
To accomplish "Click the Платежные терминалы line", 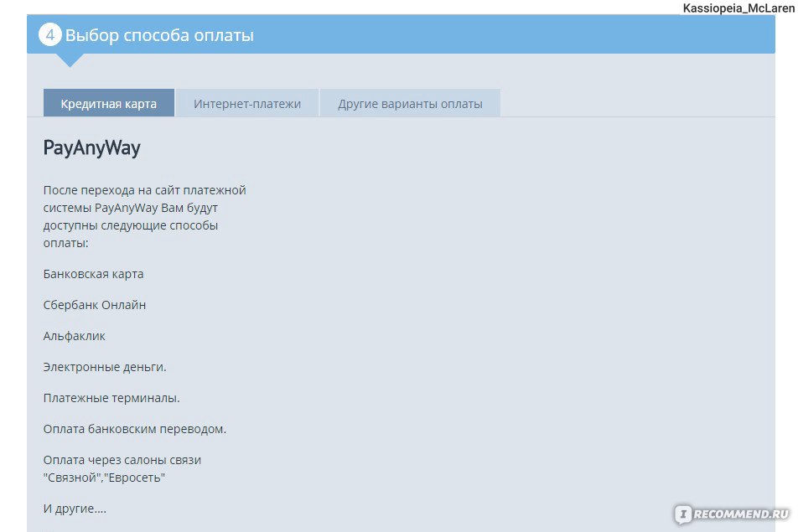I will 111,398.
